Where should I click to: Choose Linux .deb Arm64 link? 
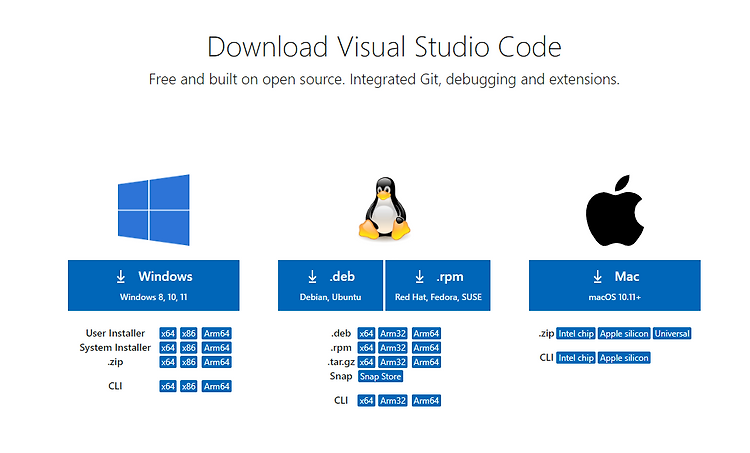[x=426, y=333]
